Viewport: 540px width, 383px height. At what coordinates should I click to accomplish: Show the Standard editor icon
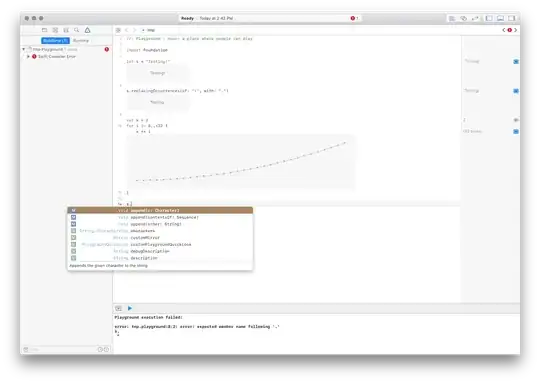(x=452, y=18)
